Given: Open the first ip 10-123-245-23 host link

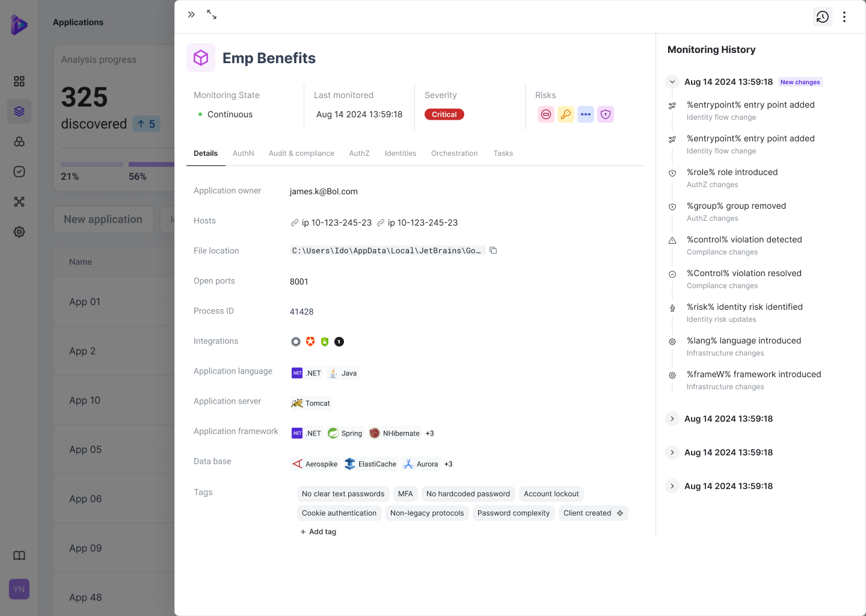Looking at the screenshot, I should pos(331,223).
